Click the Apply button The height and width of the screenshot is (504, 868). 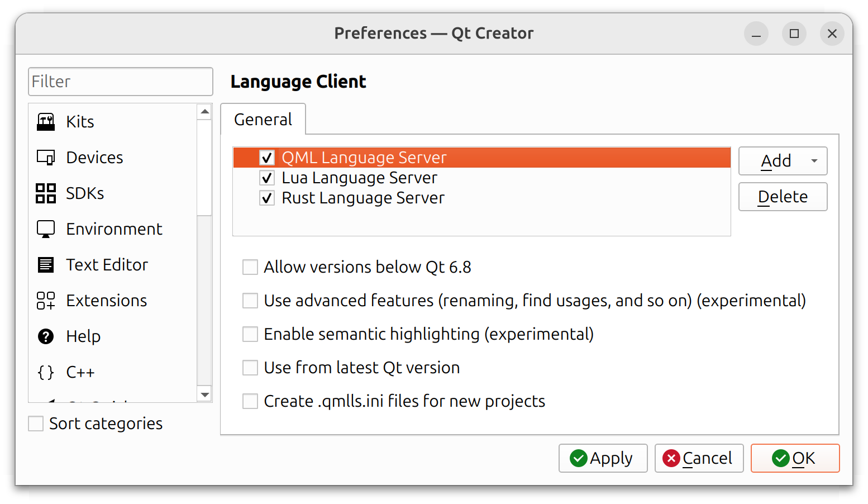603,458
